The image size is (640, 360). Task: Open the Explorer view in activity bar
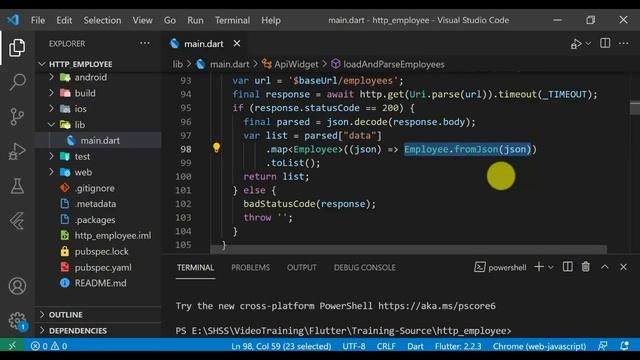click(x=17, y=48)
